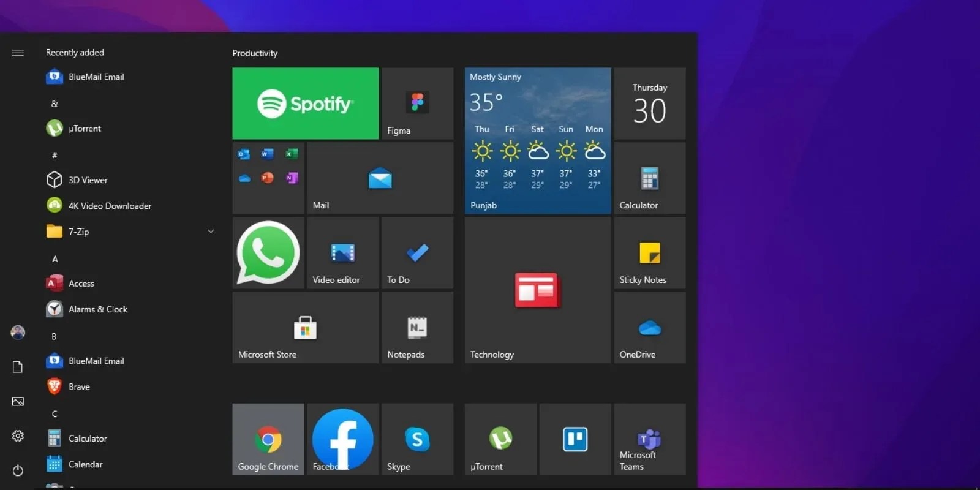Open the Trello tile
This screenshot has height=490, width=980.
coord(575,439)
